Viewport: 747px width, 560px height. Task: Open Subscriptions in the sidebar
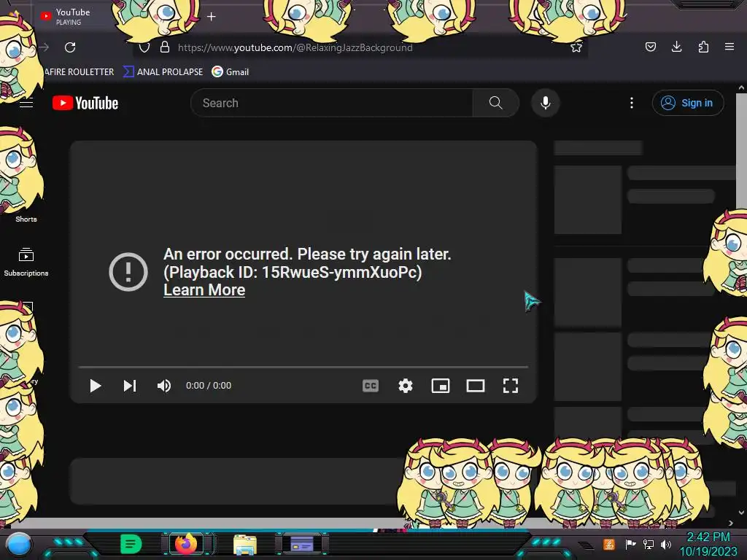26,262
